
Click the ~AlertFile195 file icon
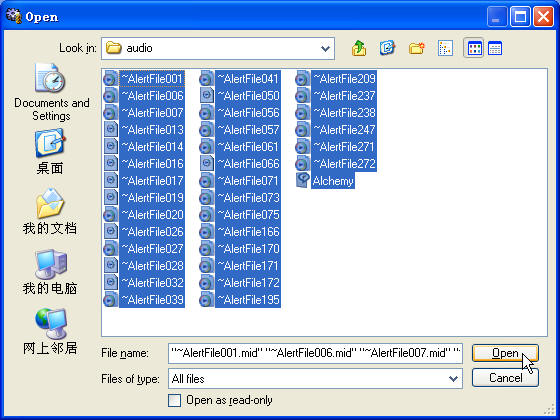tap(206, 299)
